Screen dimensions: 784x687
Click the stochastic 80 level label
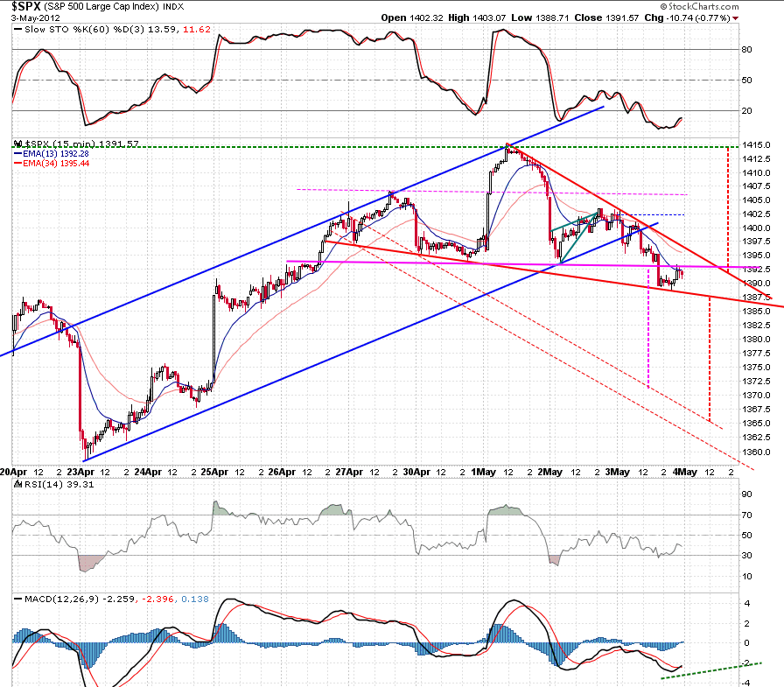coord(746,50)
